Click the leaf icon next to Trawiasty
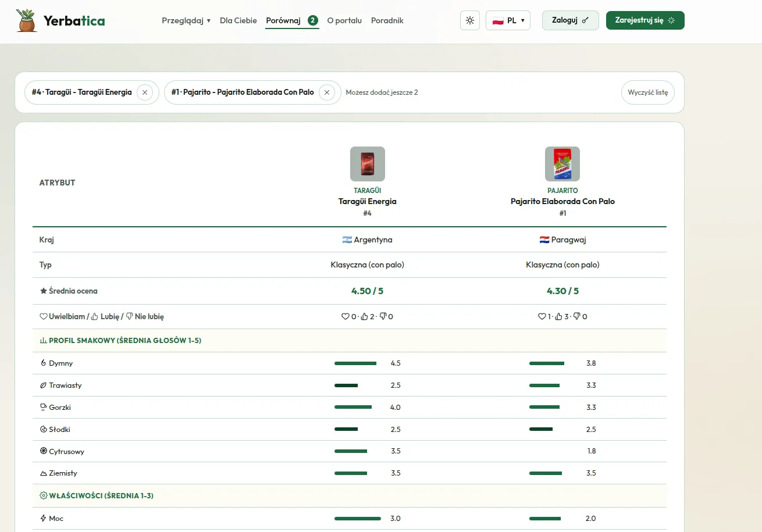 coord(43,385)
